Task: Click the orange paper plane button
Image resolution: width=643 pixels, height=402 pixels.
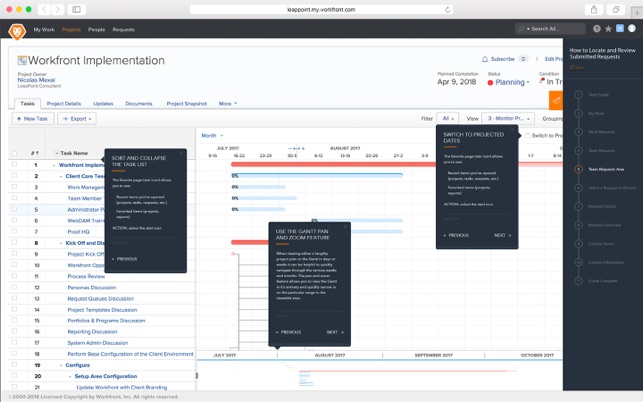Action: tap(555, 100)
